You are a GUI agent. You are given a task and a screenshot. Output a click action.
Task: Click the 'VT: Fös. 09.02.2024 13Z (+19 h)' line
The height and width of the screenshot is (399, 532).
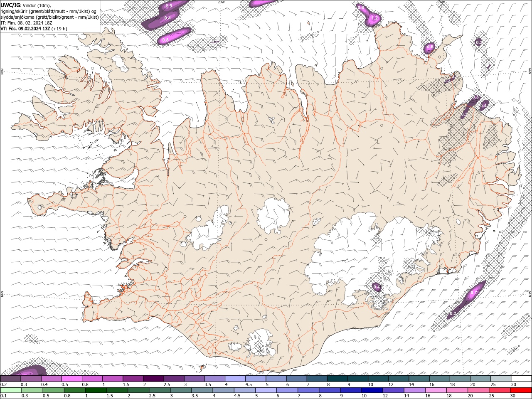(x=34, y=29)
